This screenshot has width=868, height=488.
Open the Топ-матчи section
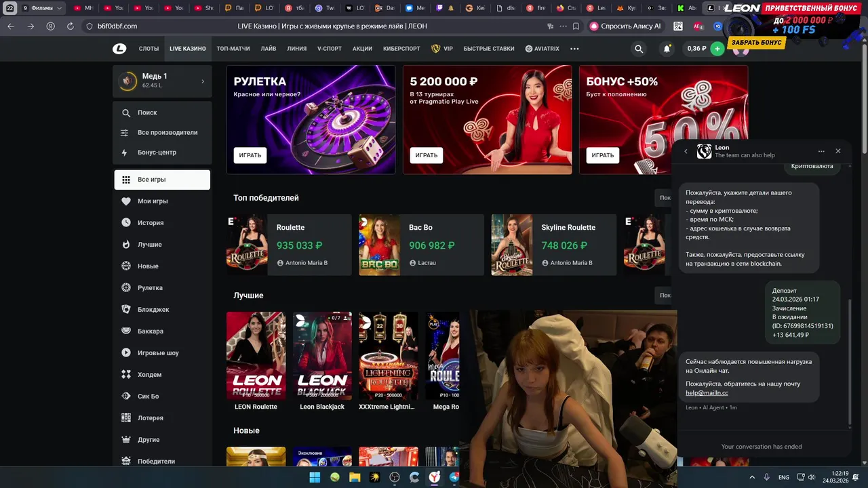pos(233,49)
